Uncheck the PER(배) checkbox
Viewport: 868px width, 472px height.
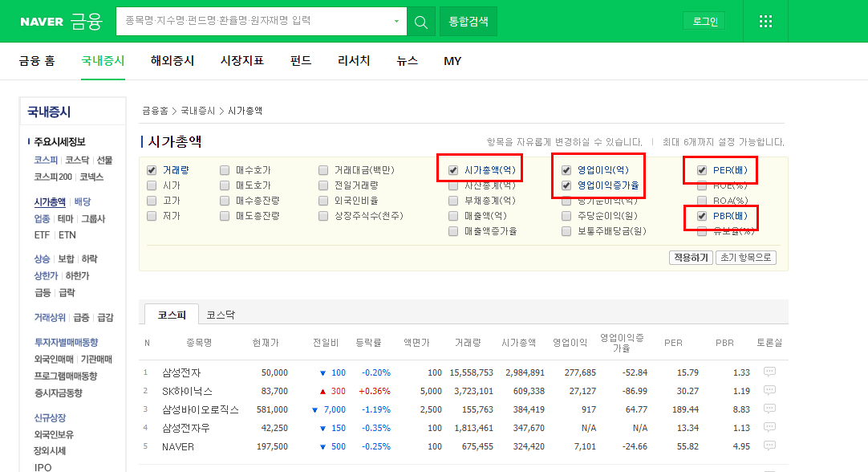pos(702,170)
